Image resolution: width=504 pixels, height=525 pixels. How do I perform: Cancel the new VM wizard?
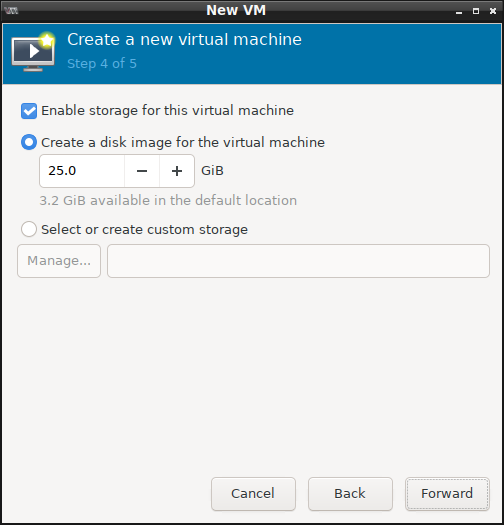[x=253, y=494]
